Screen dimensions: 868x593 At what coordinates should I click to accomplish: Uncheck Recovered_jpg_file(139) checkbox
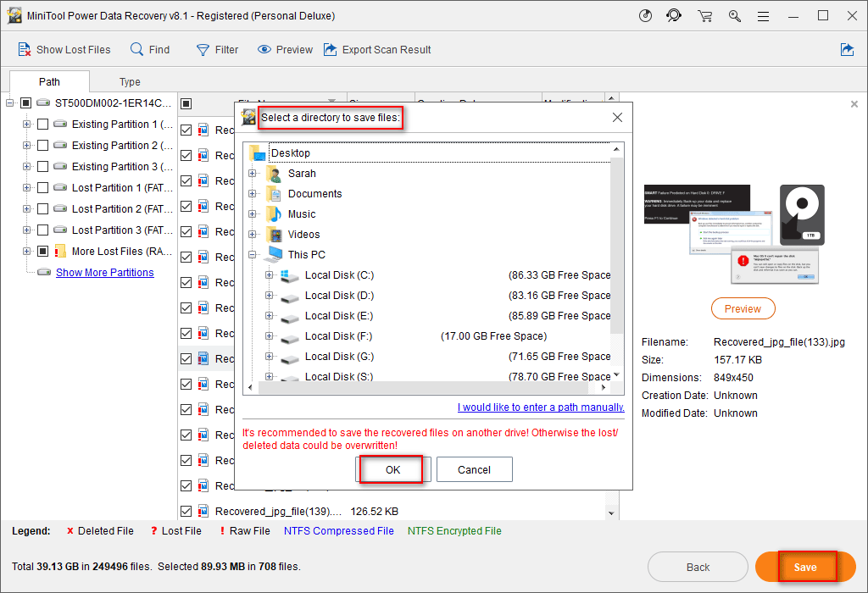tap(186, 511)
